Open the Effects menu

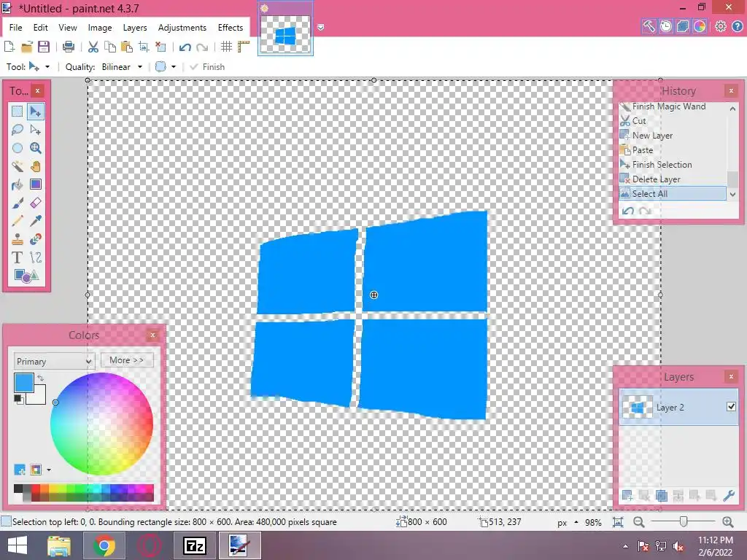coord(231,28)
